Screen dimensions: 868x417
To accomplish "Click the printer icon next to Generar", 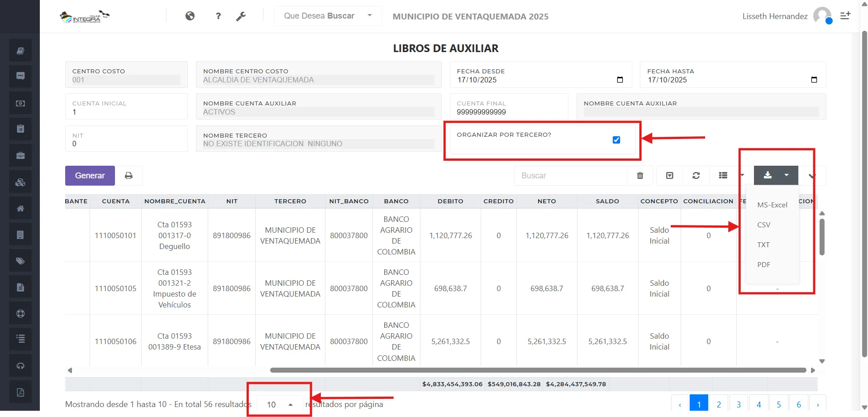I will pos(129,175).
